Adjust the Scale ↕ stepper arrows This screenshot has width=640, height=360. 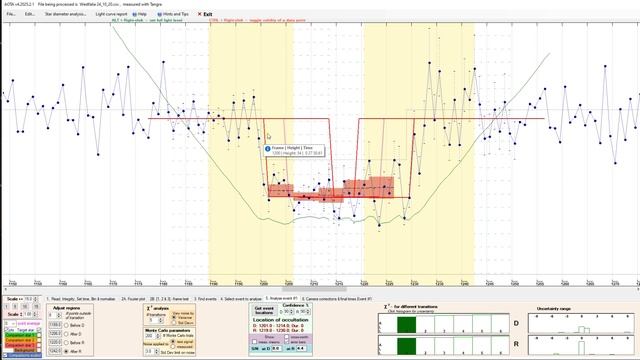coord(35,314)
